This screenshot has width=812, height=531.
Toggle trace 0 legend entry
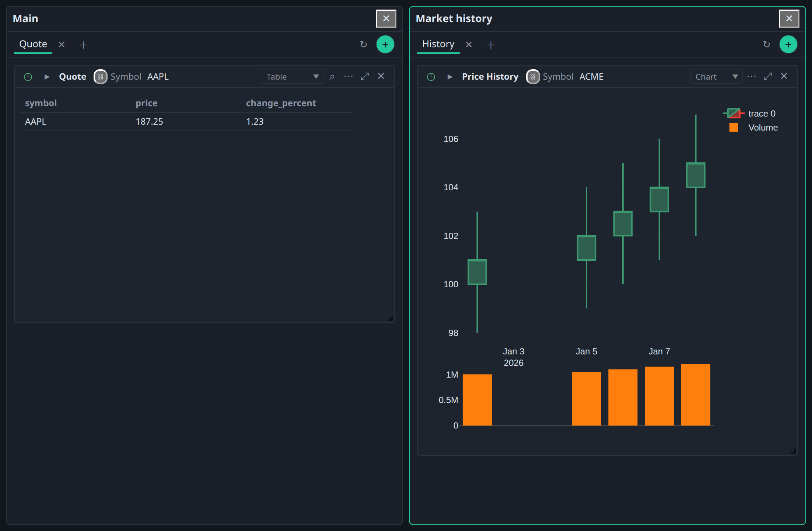pos(750,114)
